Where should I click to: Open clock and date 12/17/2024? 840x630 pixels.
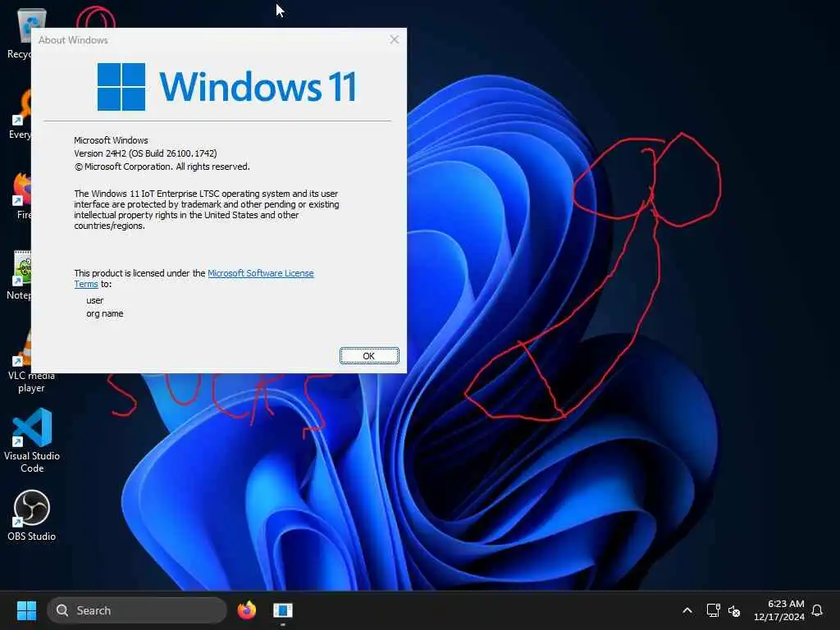click(x=779, y=610)
